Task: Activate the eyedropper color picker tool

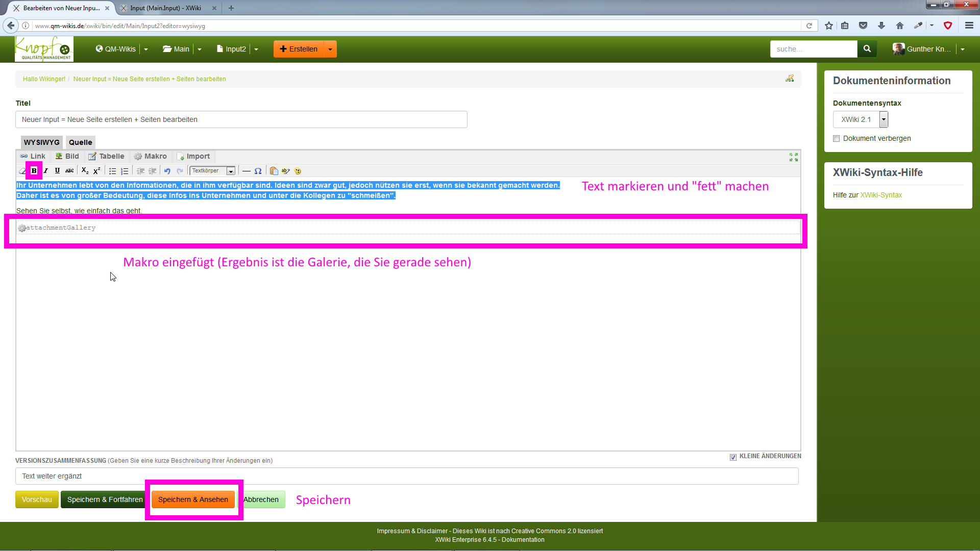Action: 918,26
